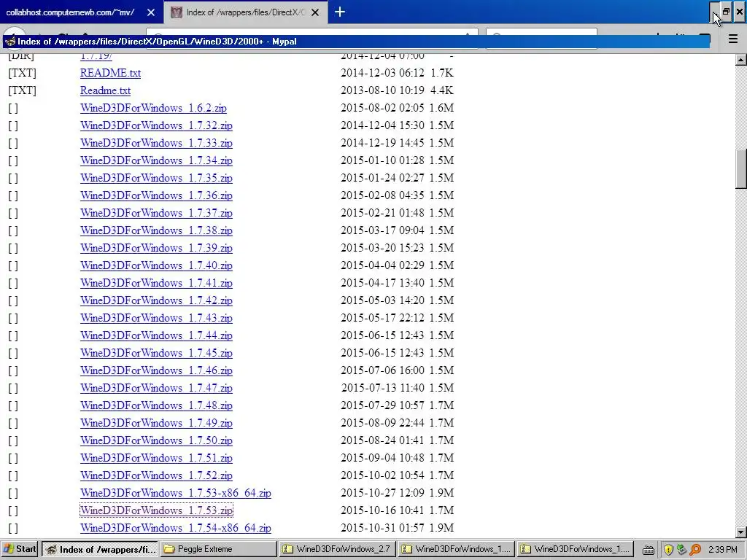Download WineD3DForWindows_1.7.41.zip

coord(156,283)
